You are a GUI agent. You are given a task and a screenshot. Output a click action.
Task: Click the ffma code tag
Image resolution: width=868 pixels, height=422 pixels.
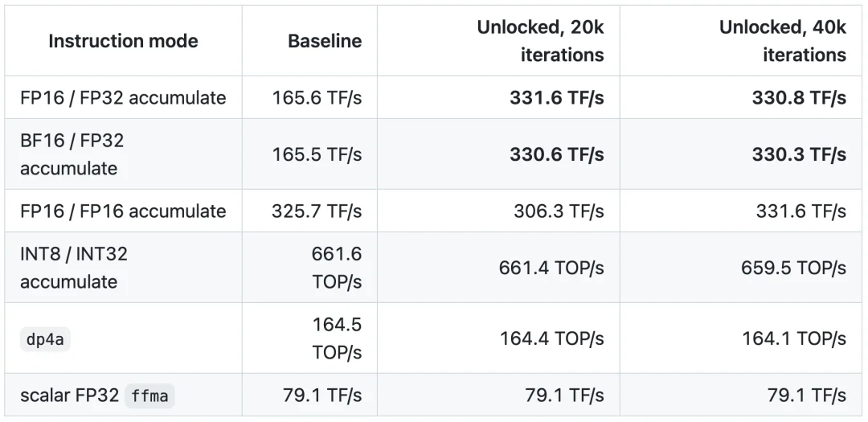click(x=149, y=396)
